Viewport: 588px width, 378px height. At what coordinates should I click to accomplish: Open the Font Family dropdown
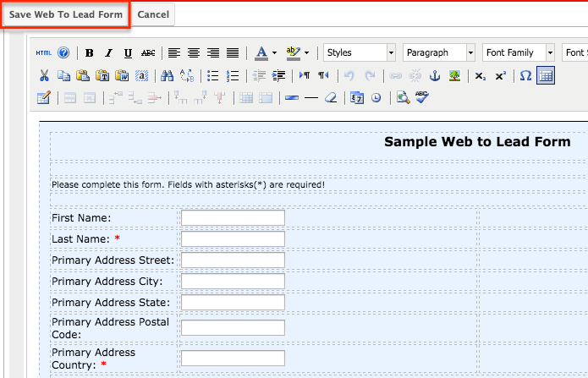pos(519,52)
